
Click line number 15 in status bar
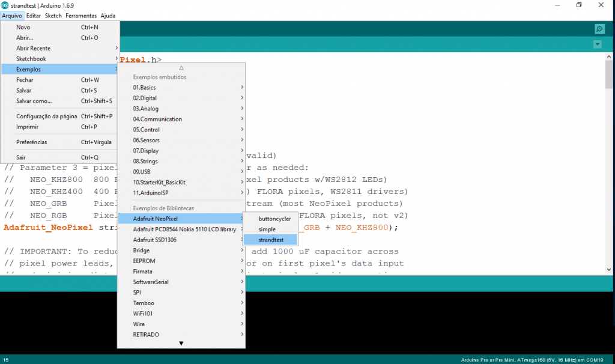6,360
